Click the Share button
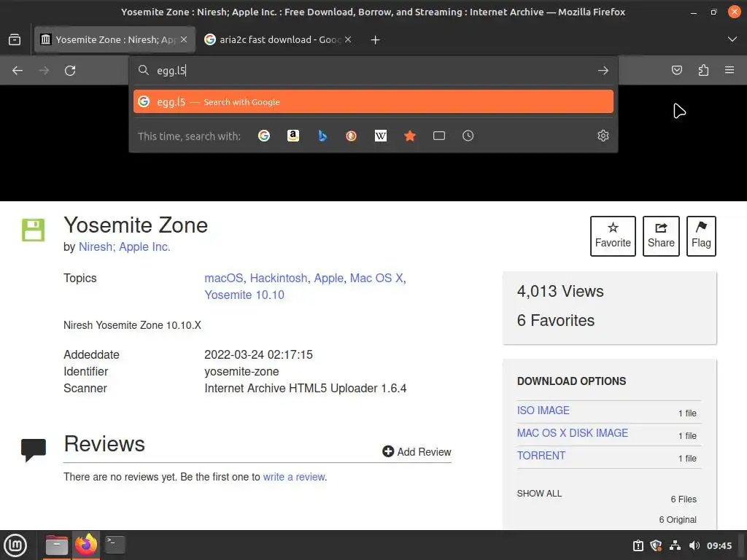This screenshot has height=560, width=747. (x=661, y=236)
